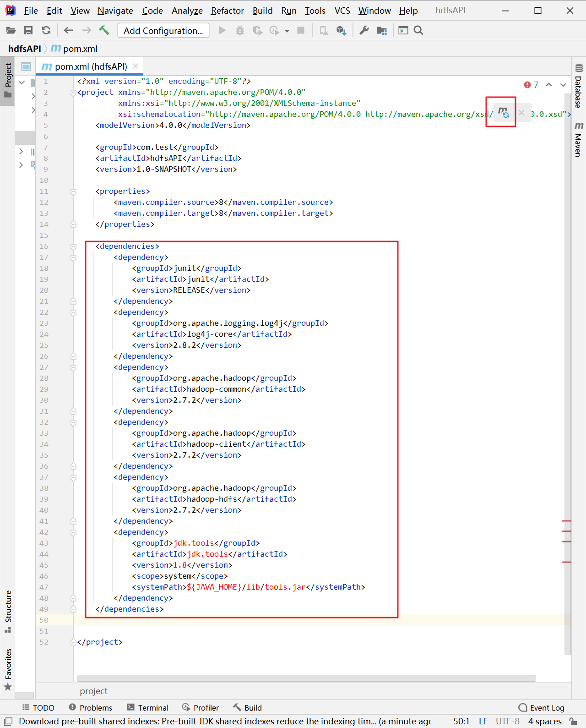Open the VCS menu
Viewport: 586px width, 728px height.
(x=342, y=11)
